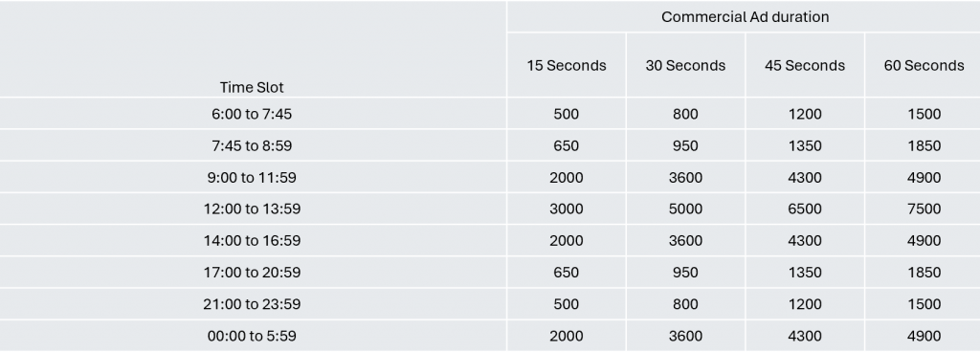Screen dimensions: 980x352
Task: Click the 14:00 to 16:59 time slot cell
Action: 253,240
